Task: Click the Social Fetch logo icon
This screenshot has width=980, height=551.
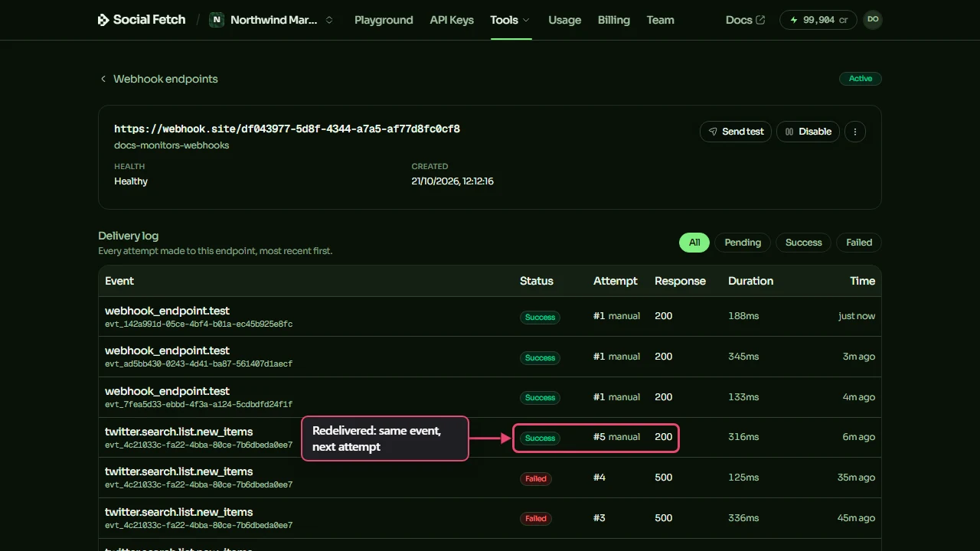Action: pyautogui.click(x=103, y=20)
